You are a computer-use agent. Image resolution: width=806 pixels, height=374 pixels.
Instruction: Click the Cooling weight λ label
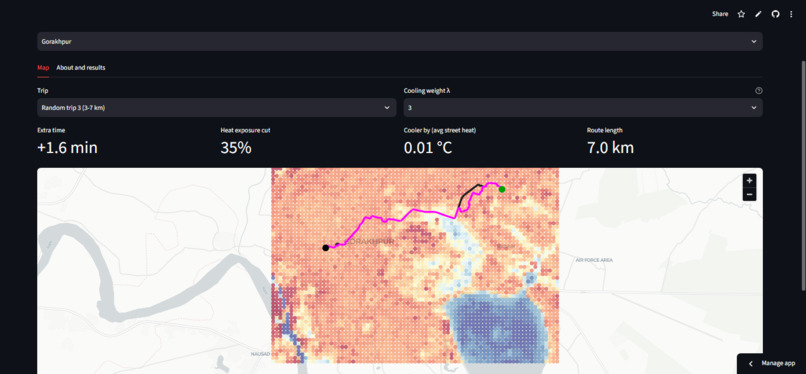pos(427,90)
